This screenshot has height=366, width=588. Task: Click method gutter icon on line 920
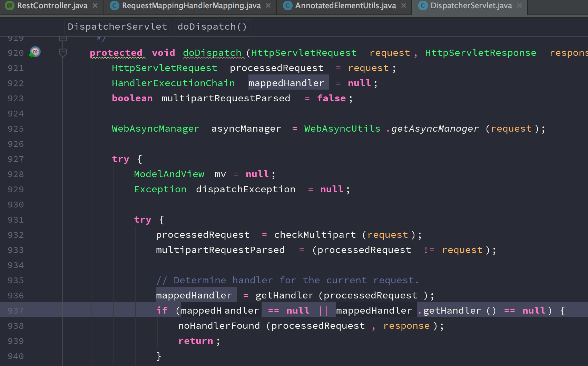35,52
